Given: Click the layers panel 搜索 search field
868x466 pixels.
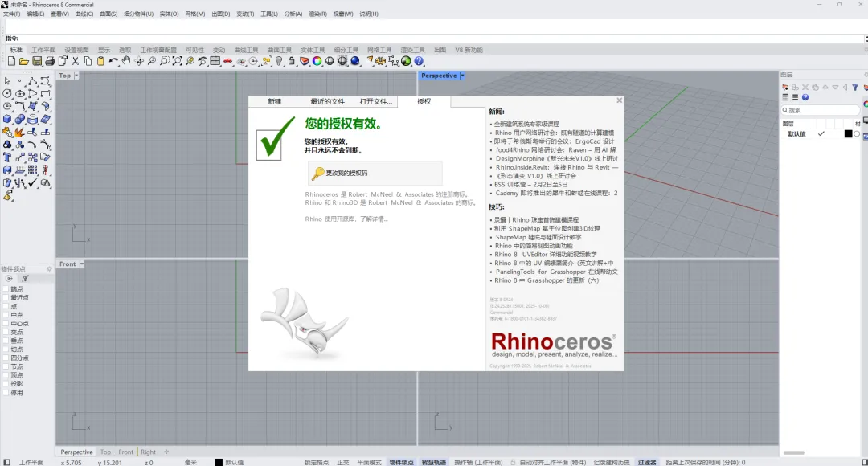Looking at the screenshot, I should [x=821, y=110].
